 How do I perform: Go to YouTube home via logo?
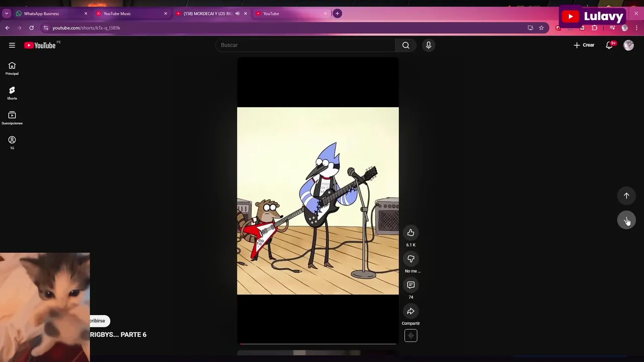click(40, 45)
